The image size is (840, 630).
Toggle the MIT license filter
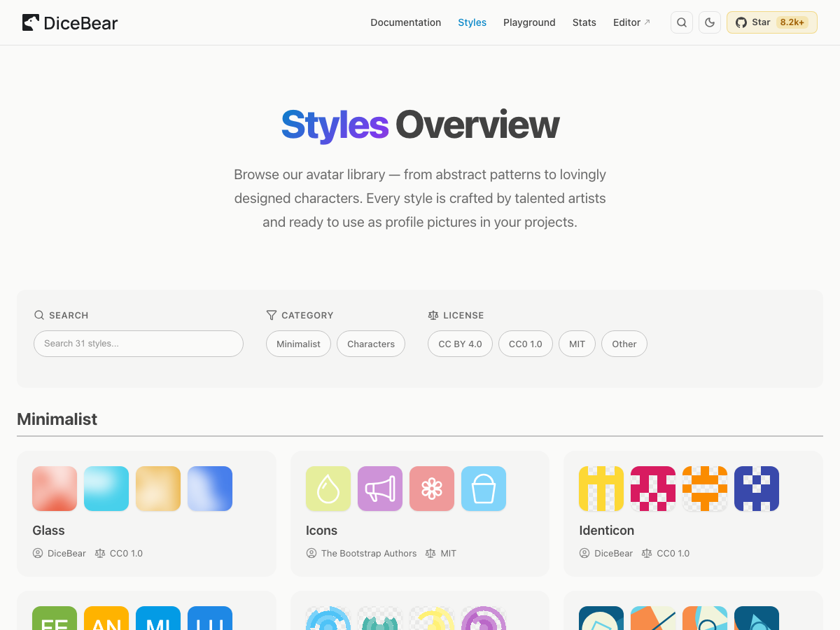(577, 344)
